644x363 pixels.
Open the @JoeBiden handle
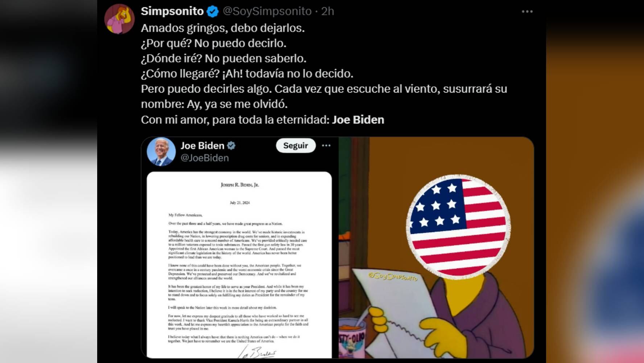(205, 158)
